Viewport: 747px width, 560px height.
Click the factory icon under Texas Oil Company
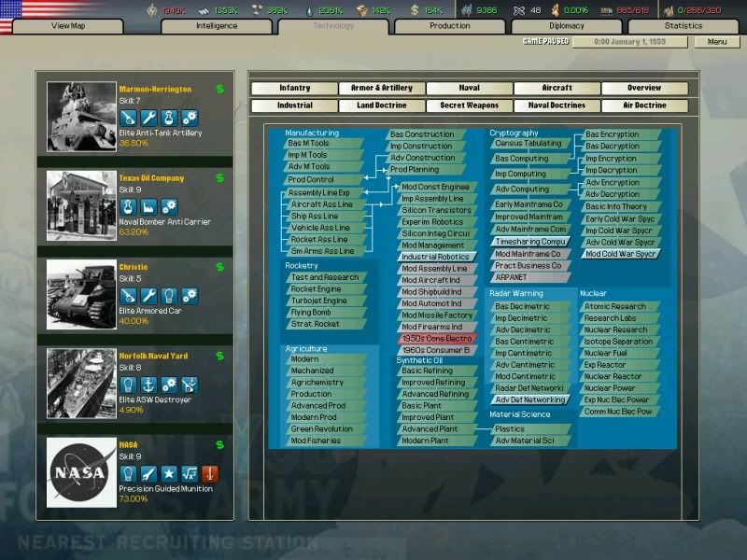148,206
